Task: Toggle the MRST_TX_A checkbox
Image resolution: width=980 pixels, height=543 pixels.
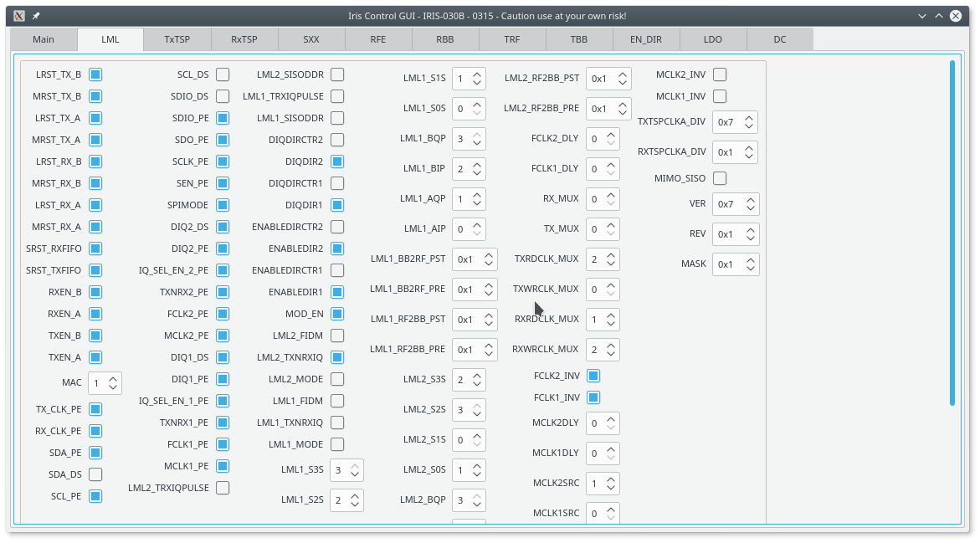Action: point(95,140)
